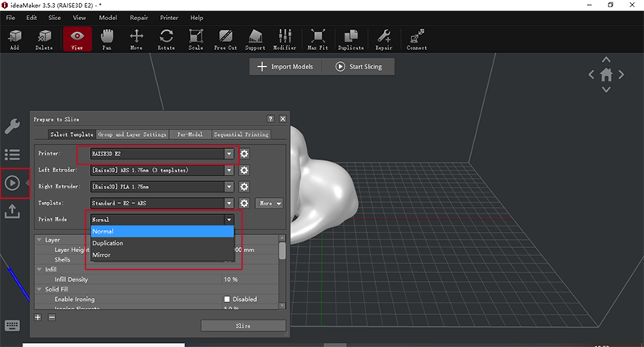Click the Import Models button
644x347 pixels.
pyautogui.click(x=286, y=67)
